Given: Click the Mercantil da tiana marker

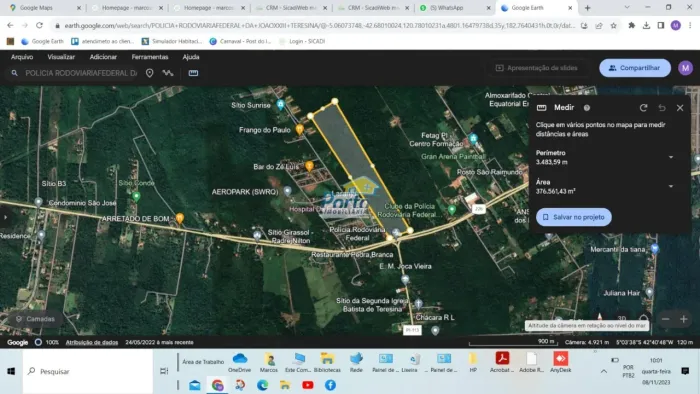Looking at the screenshot, I should click(x=655, y=249).
